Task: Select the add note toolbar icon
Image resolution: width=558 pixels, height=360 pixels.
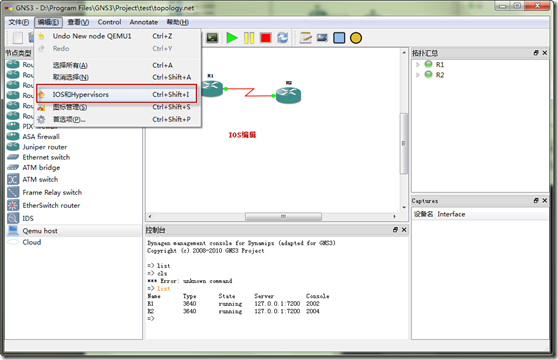Action: click(x=305, y=37)
